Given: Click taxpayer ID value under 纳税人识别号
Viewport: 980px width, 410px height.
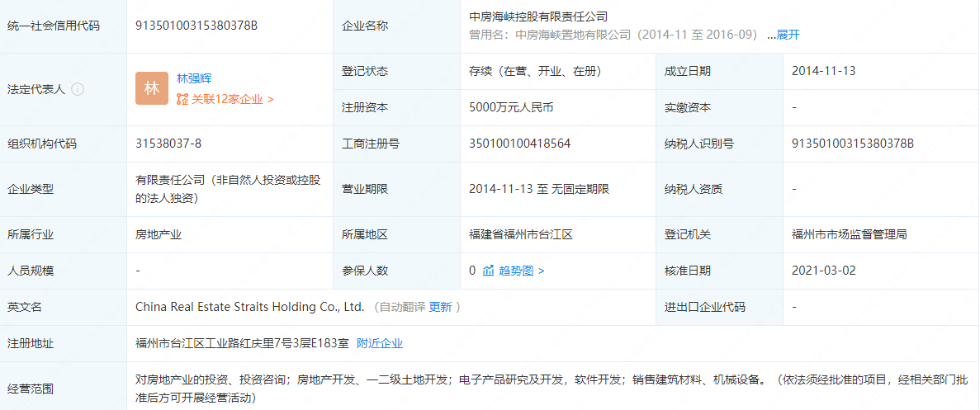Looking at the screenshot, I should 853,144.
